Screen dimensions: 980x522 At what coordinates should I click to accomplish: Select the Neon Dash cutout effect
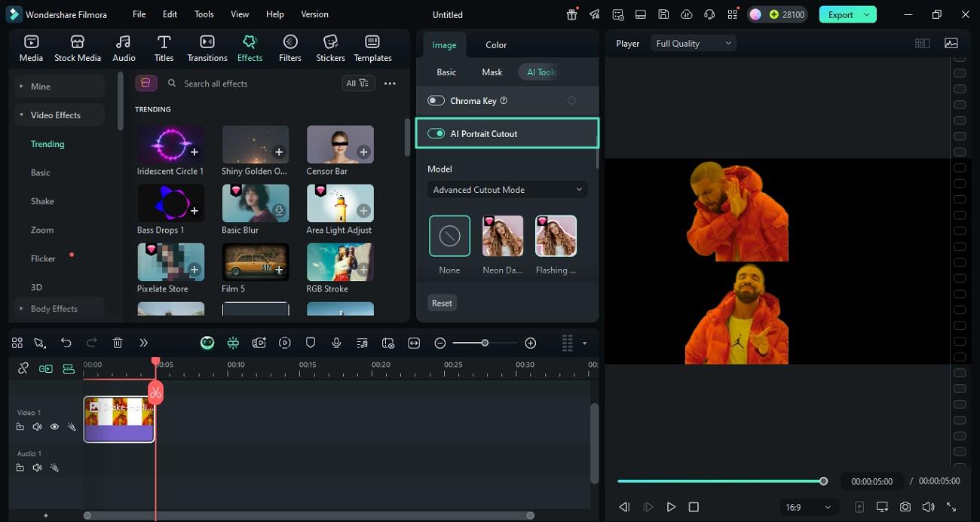pyautogui.click(x=503, y=236)
